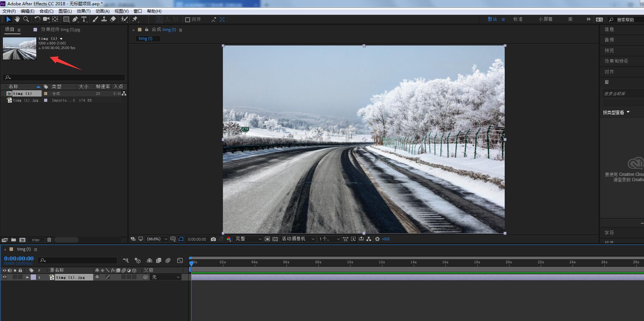Open the Graph Editor in the timeline
Screen dimensions: 644x321
point(180,260)
